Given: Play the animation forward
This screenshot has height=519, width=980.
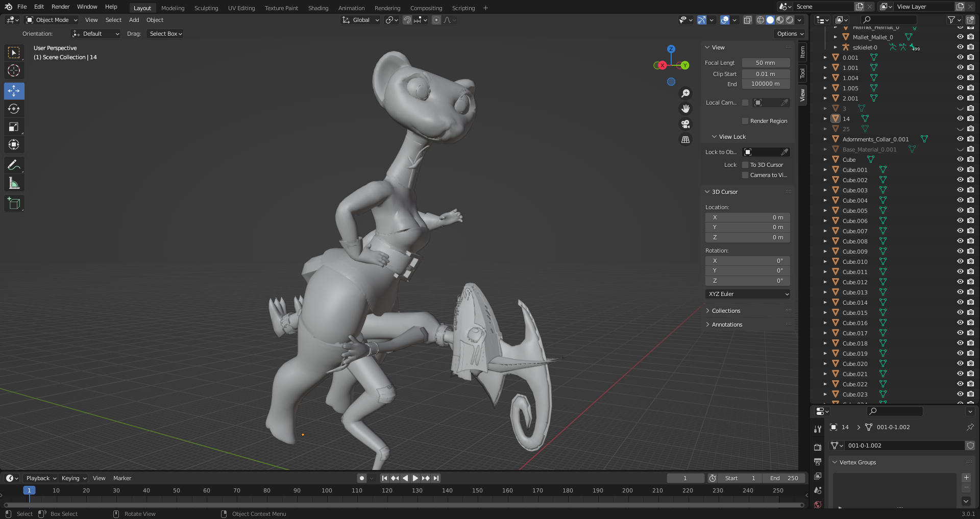Looking at the screenshot, I should point(415,478).
